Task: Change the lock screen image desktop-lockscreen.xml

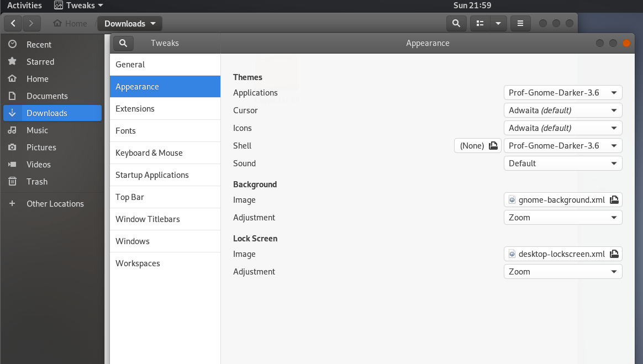Action: tap(562, 254)
